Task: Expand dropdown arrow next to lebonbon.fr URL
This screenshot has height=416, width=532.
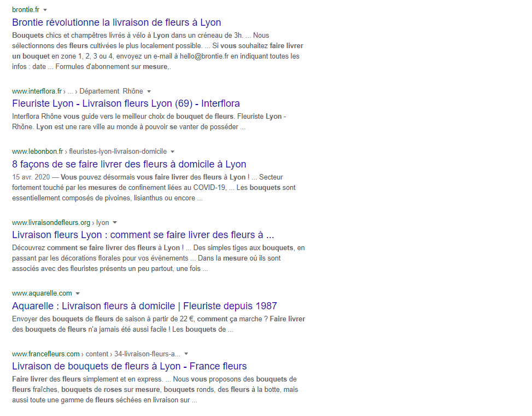Action: (173, 152)
